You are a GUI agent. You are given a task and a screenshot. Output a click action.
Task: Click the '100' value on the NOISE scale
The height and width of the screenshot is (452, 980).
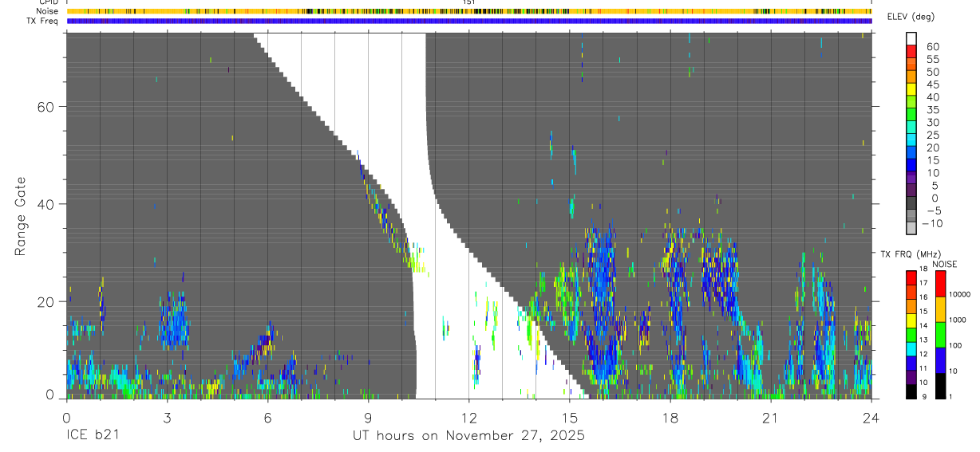click(x=956, y=346)
